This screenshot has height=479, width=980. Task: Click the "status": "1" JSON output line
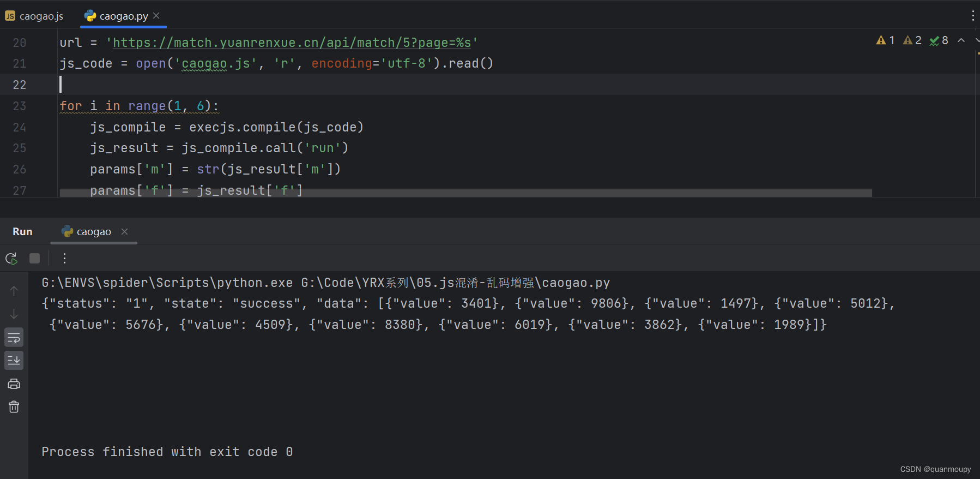(469, 303)
